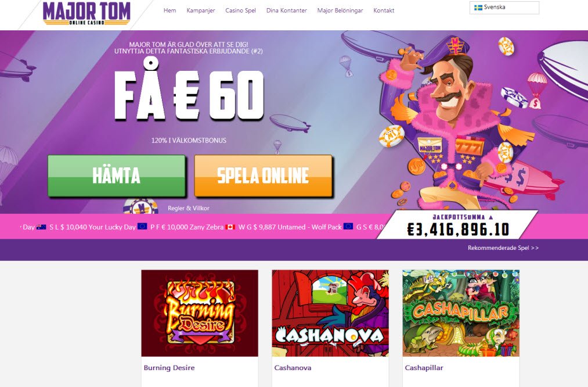This screenshot has width=588, height=387.
Task: Select Major Belöningar in navigation
Action: [x=340, y=10]
